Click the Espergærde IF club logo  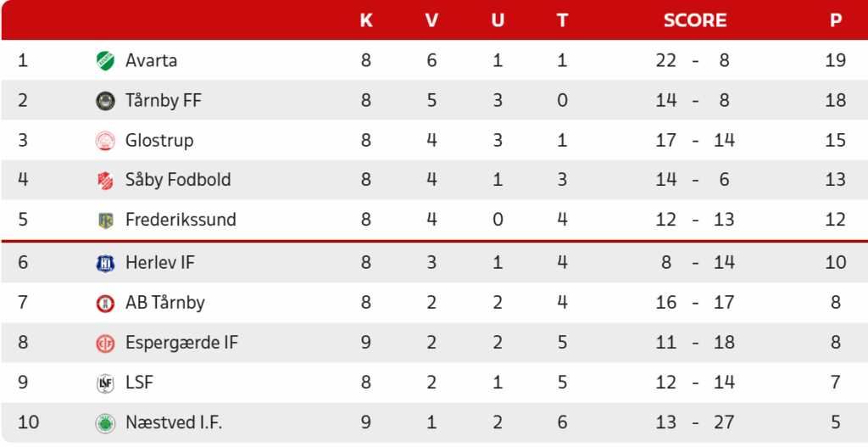(105, 344)
